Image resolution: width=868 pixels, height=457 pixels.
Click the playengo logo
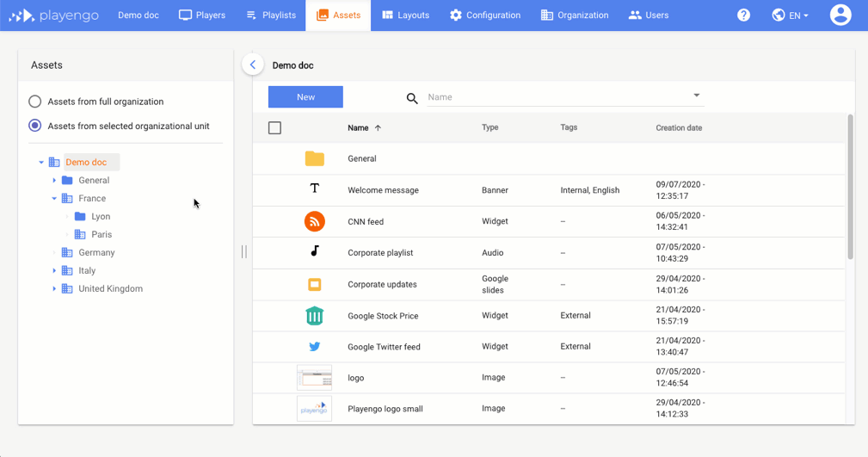click(53, 15)
